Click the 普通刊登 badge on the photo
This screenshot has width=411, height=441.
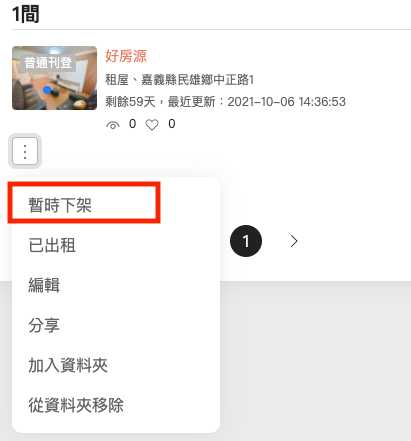(48, 62)
